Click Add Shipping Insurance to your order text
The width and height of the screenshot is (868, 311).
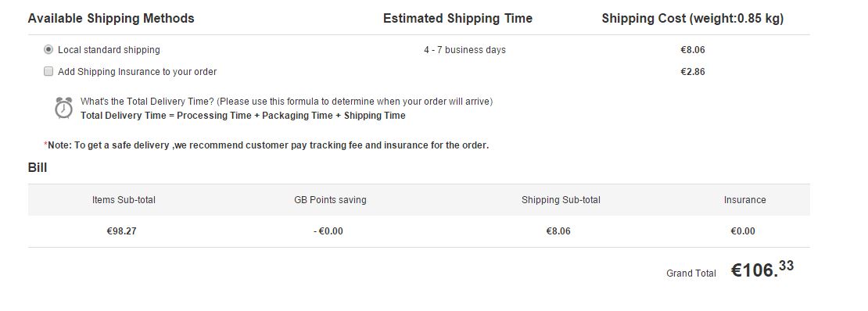138,72
